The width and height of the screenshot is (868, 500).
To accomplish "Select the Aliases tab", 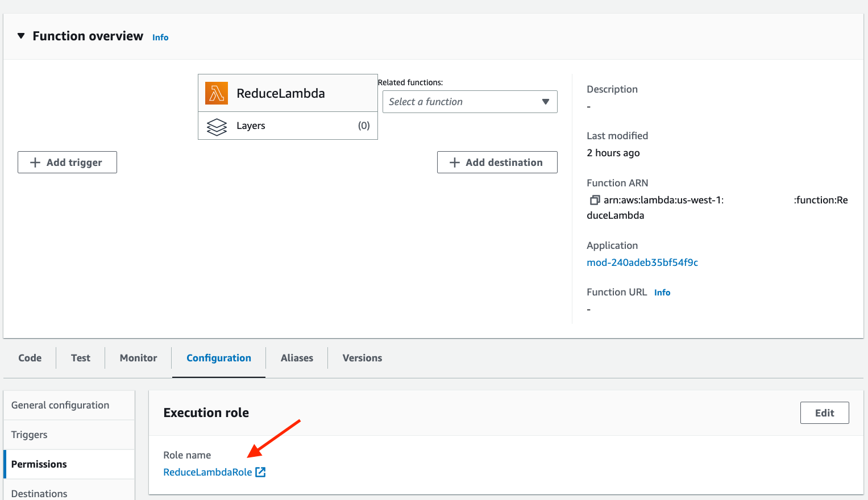I will coord(297,358).
